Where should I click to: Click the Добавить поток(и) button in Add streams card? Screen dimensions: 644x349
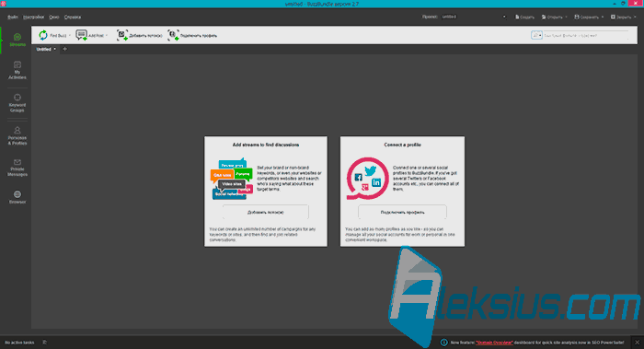[x=265, y=212]
